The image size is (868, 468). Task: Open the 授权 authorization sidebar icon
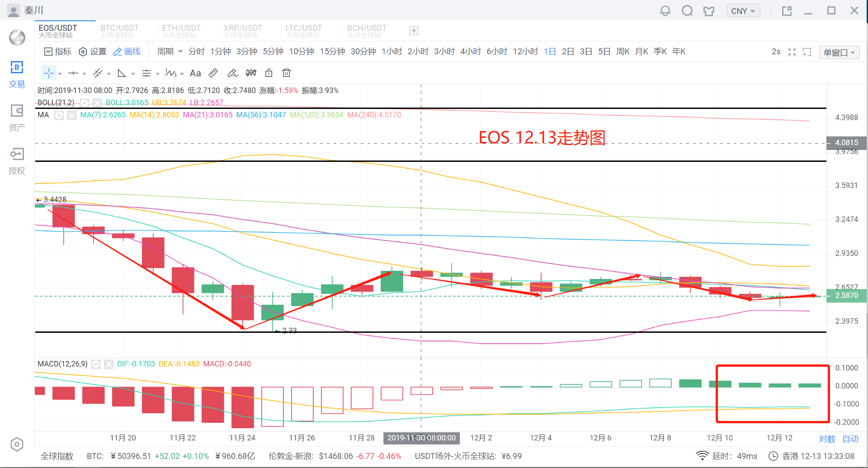pyautogui.click(x=17, y=161)
